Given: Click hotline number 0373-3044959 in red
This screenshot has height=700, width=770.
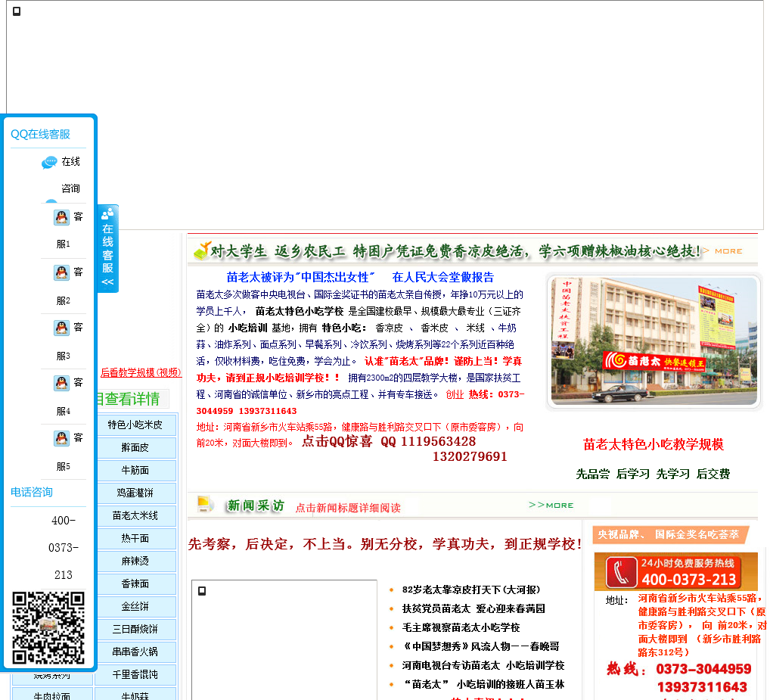Looking at the screenshot, I should tap(703, 669).
